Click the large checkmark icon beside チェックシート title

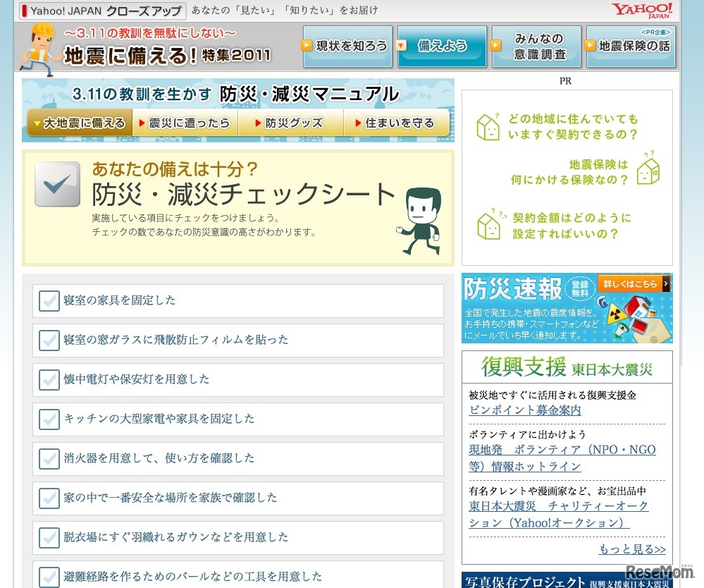tap(58, 184)
